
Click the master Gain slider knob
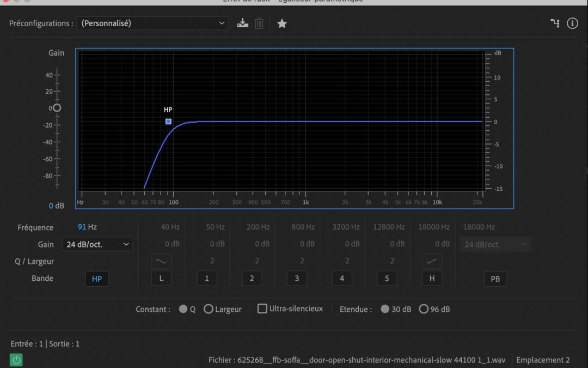click(57, 108)
